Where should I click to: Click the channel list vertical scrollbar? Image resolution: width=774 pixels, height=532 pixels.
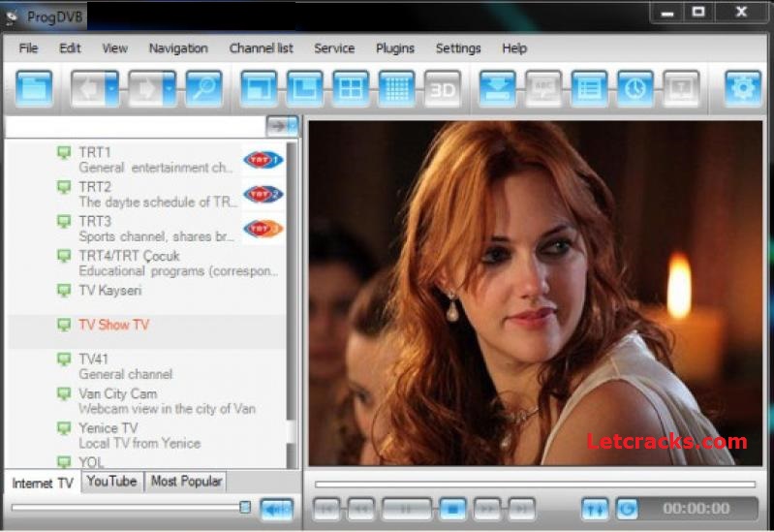click(292, 305)
